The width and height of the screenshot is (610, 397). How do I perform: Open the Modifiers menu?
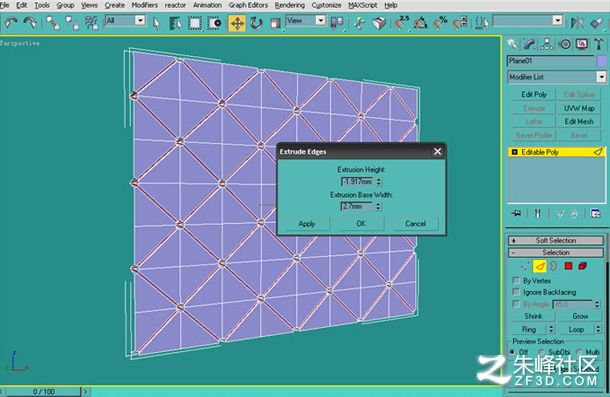pyautogui.click(x=145, y=5)
